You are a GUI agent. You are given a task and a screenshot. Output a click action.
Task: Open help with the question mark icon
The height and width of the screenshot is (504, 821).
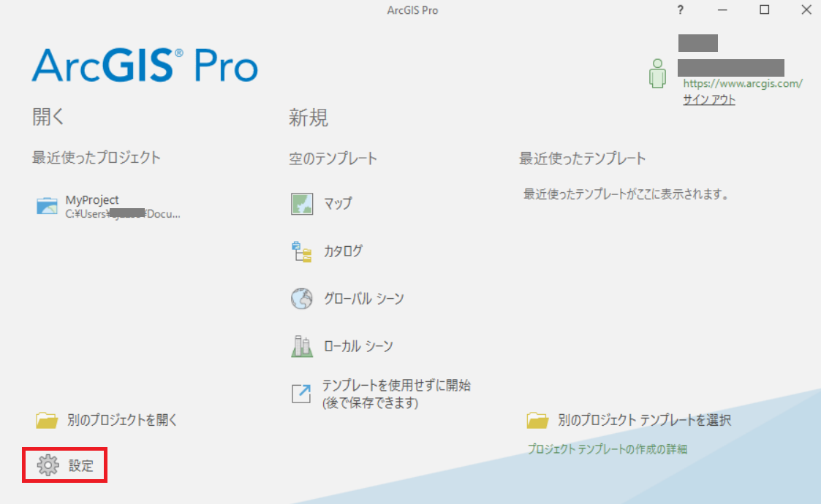680,10
